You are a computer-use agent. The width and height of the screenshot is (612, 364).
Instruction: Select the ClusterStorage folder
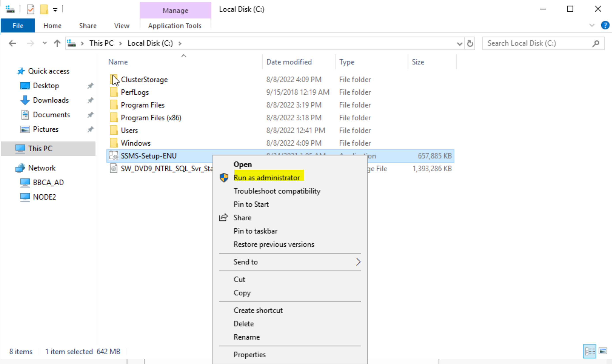click(x=144, y=80)
